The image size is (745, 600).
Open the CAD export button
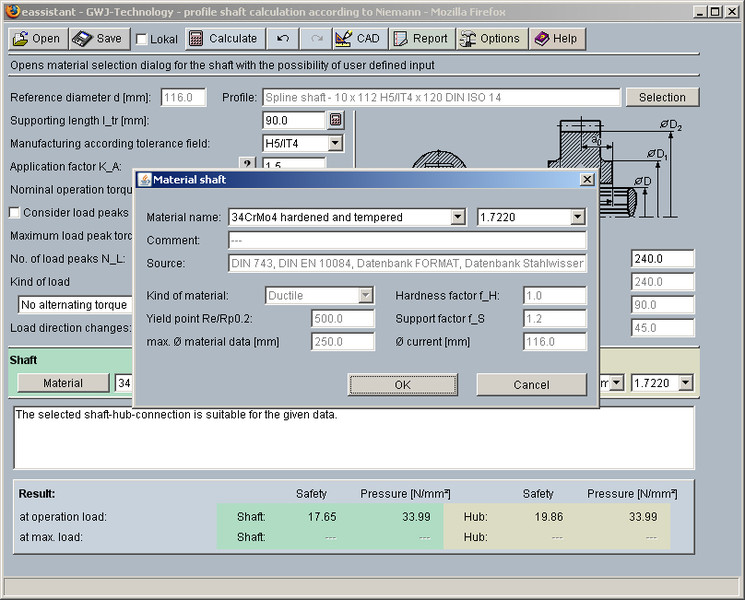point(357,39)
